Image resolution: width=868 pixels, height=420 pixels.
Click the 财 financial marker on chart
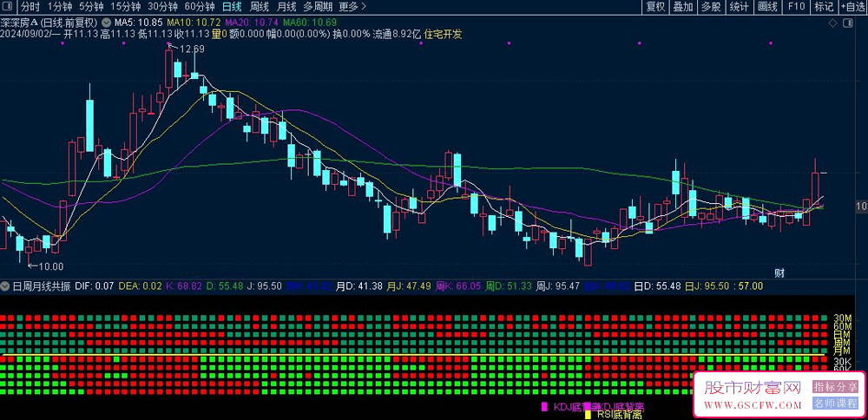[779, 272]
